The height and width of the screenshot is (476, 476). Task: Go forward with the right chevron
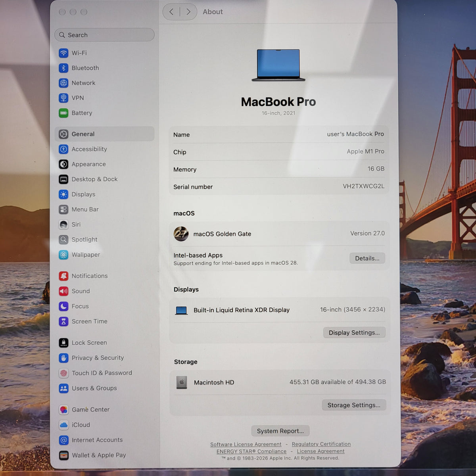tap(188, 12)
